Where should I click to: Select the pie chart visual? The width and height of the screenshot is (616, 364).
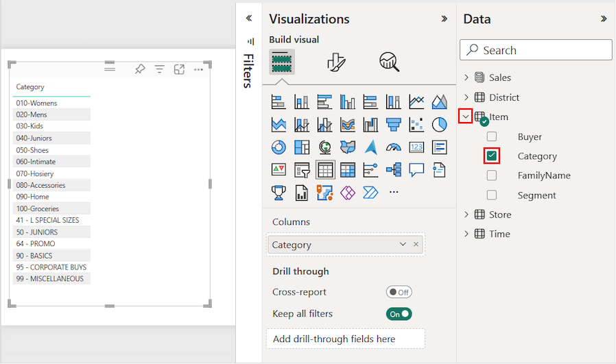[x=440, y=125]
